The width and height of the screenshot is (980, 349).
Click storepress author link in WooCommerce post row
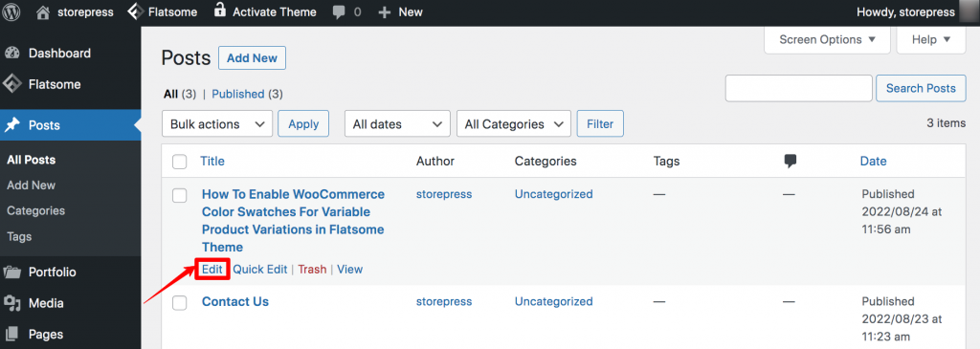[444, 194]
